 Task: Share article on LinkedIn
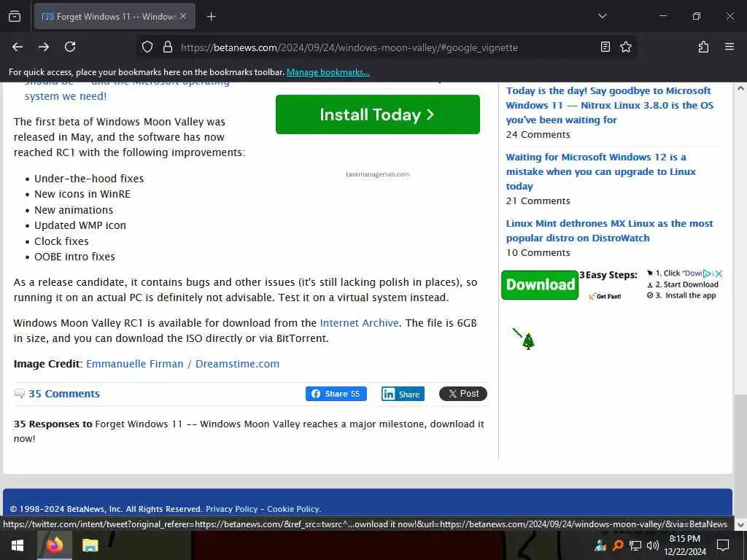pos(403,394)
